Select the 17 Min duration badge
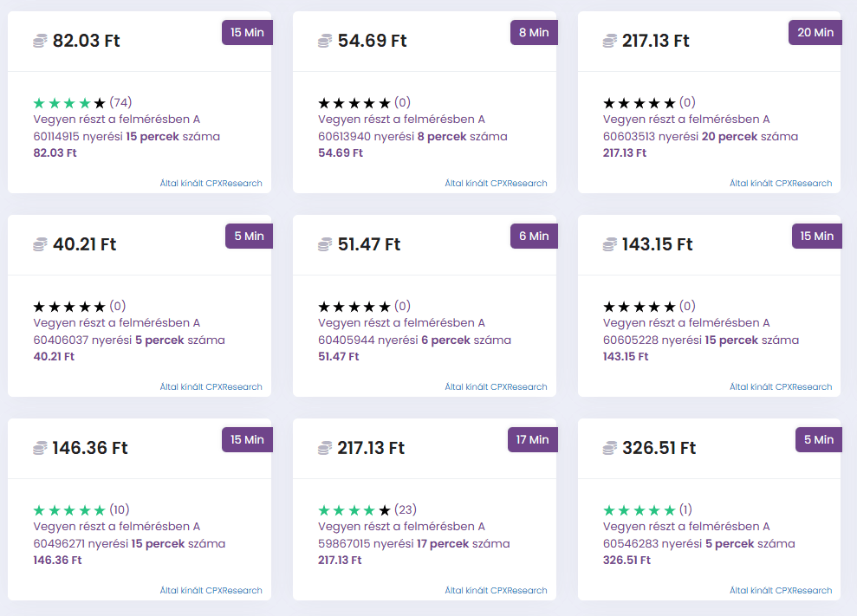Screen dimensions: 857x616 pos(533,439)
